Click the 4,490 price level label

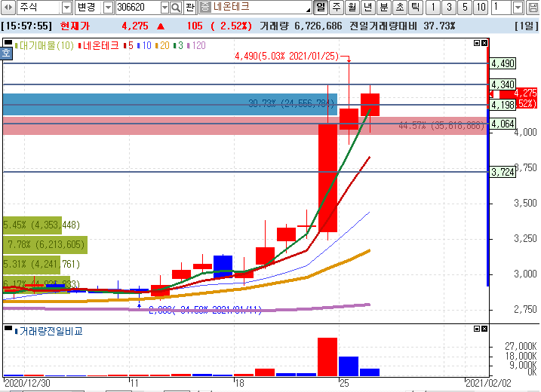(503, 63)
